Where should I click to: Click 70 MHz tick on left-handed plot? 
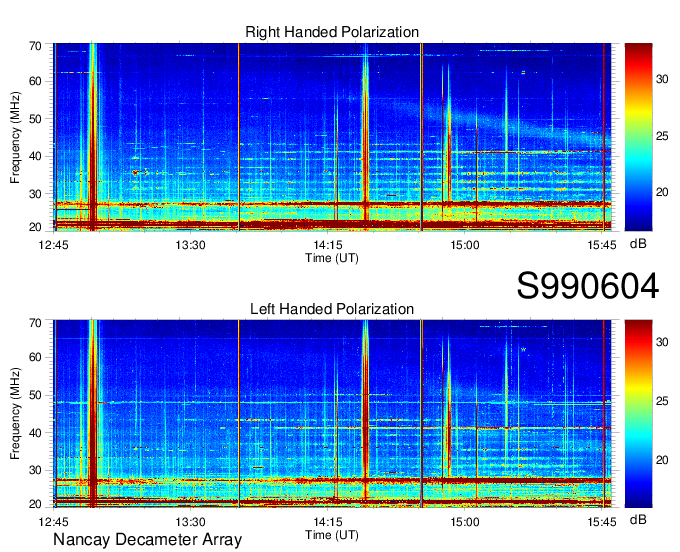pyautogui.click(x=35, y=323)
